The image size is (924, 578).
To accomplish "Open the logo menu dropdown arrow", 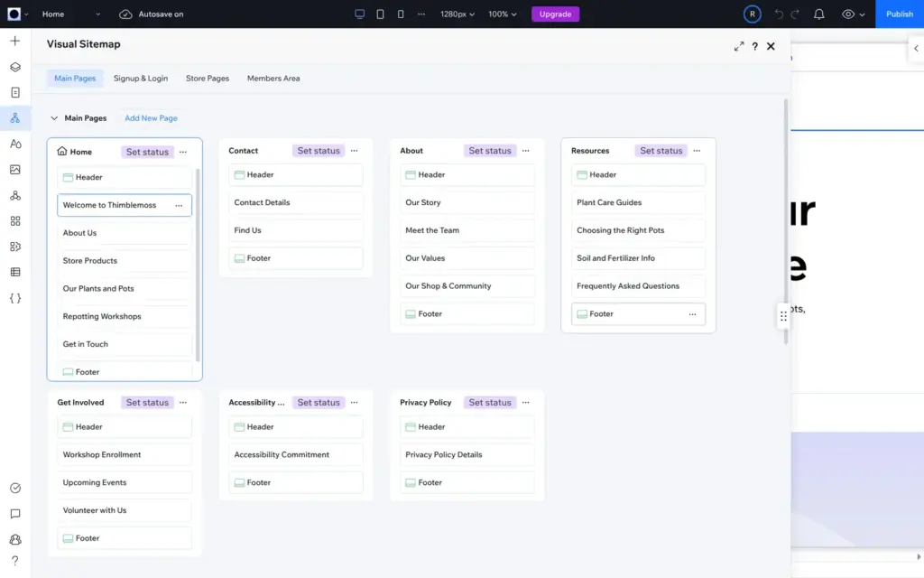I will click(26, 14).
